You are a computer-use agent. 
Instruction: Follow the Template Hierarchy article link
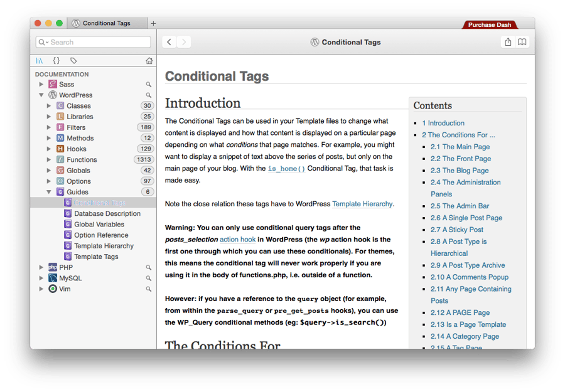pos(362,204)
